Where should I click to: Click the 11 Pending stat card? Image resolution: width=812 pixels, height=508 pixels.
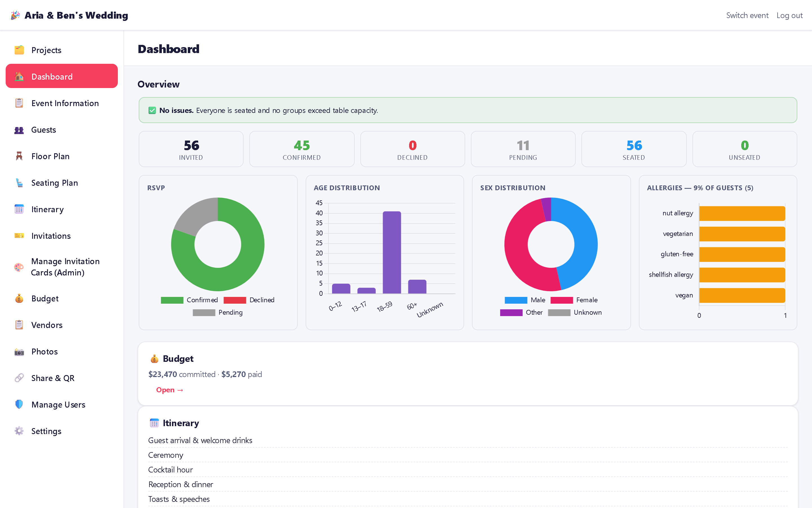(523, 149)
